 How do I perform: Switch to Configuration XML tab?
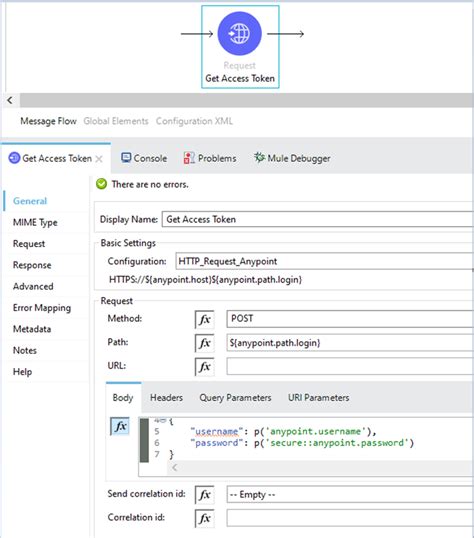[194, 121]
